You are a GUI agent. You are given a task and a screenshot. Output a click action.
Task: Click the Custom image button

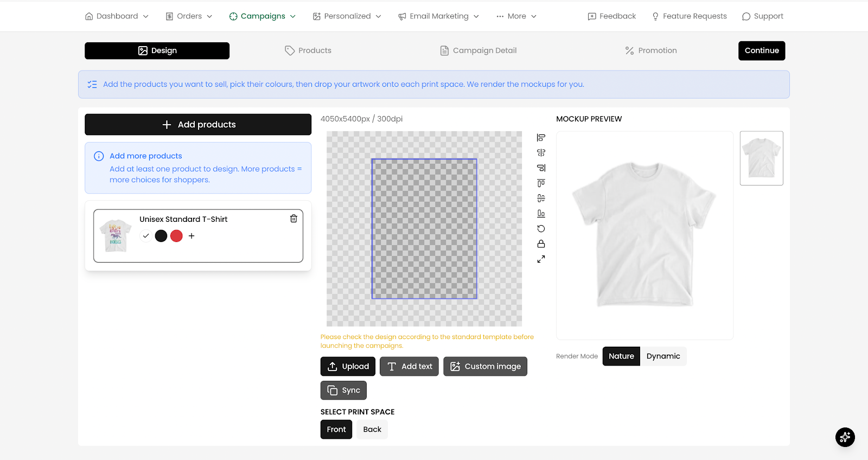(485, 366)
